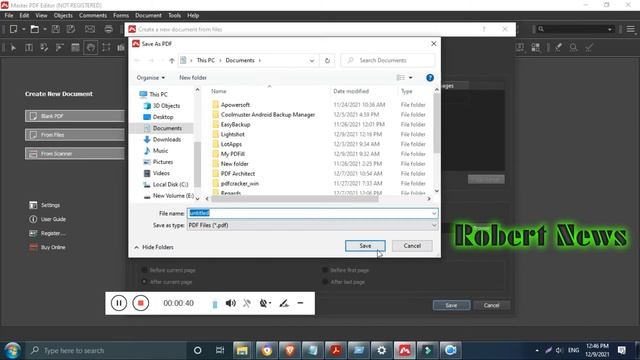The height and width of the screenshot is (360, 640).
Task: Expand the File name history dropdown arrow
Action: click(434, 213)
